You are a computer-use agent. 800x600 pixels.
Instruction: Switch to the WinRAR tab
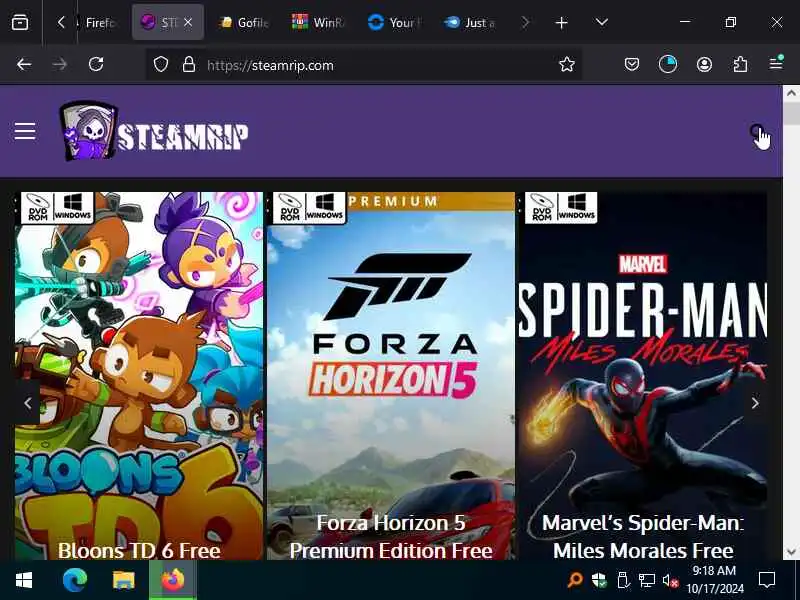click(x=318, y=22)
